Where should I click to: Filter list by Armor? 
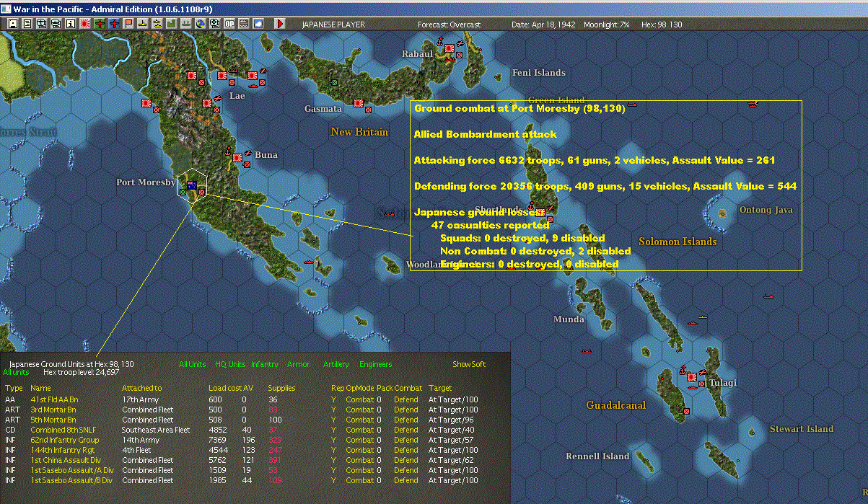click(298, 365)
